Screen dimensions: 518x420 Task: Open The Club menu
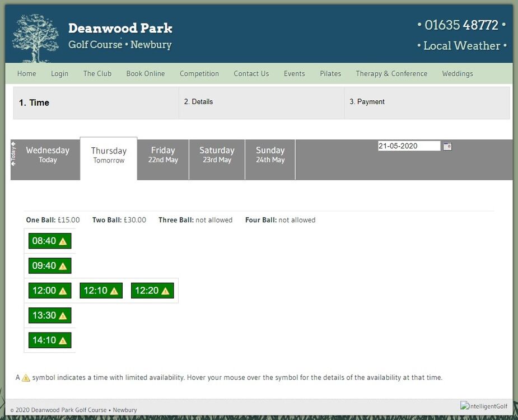(x=97, y=73)
